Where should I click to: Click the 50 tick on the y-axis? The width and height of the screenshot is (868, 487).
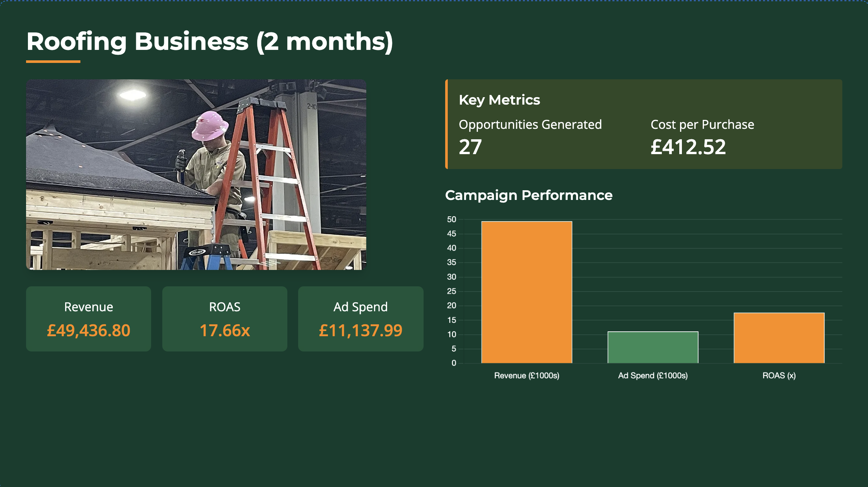click(x=451, y=219)
